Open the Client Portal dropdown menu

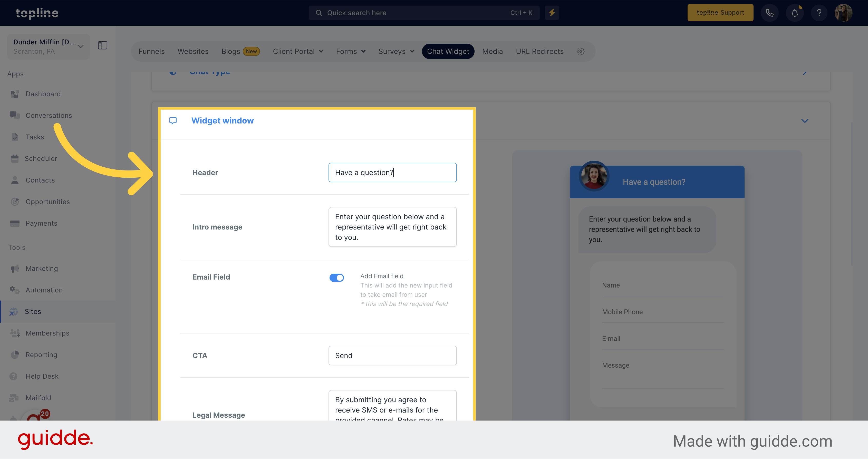pos(297,51)
